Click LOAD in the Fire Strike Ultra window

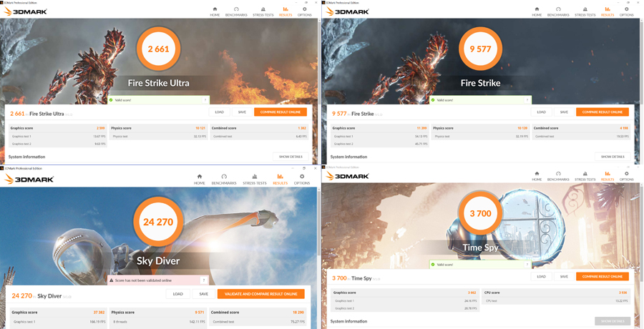pyautogui.click(x=220, y=112)
